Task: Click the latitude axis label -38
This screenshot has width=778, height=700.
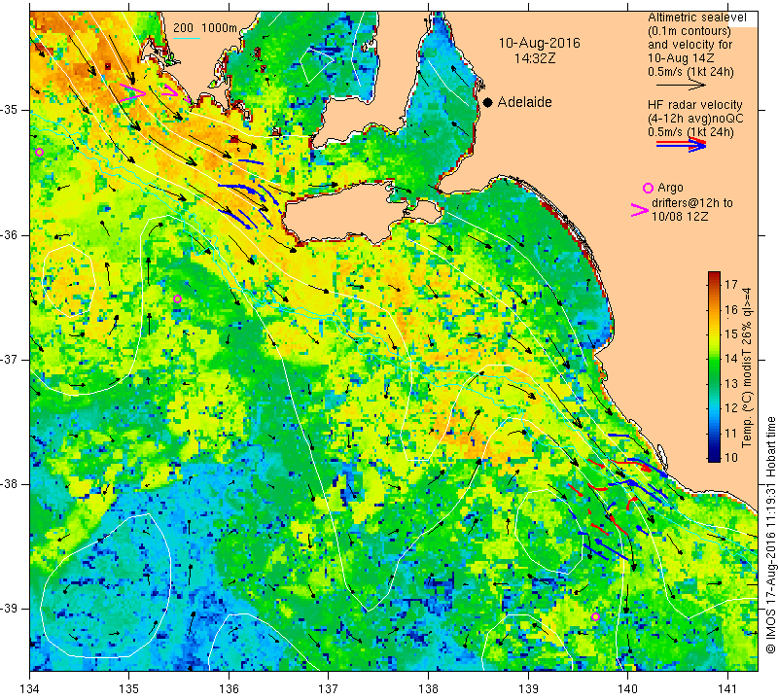Action: click(x=9, y=484)
